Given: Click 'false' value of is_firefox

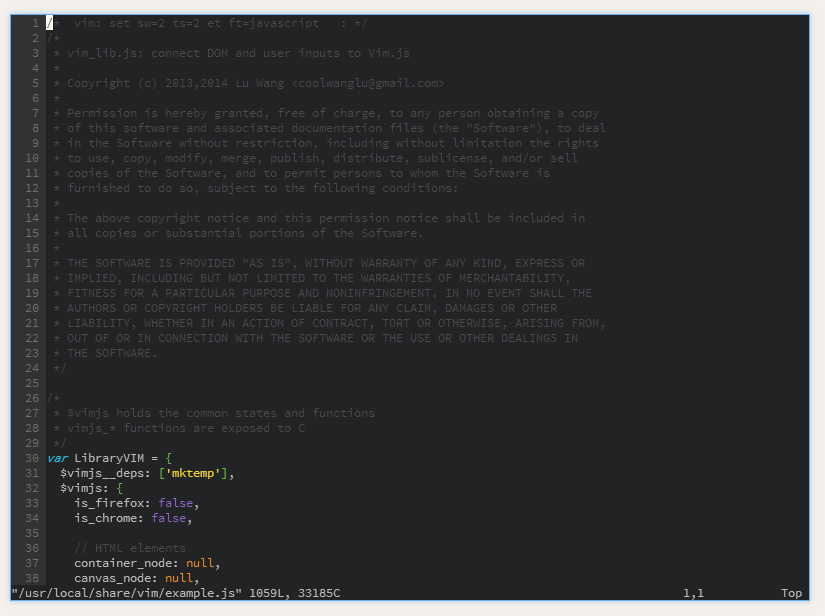Looking at the screenshot, I should [x=176, y=503].
